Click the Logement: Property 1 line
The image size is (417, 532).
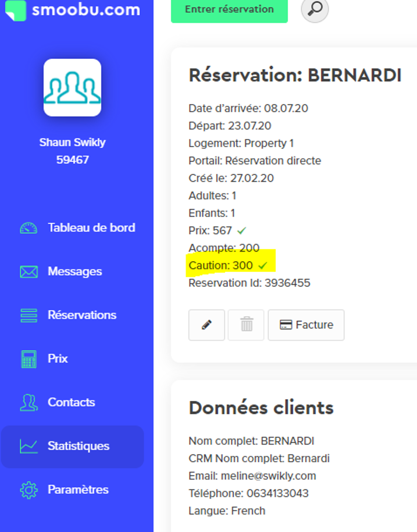point(241,144)
